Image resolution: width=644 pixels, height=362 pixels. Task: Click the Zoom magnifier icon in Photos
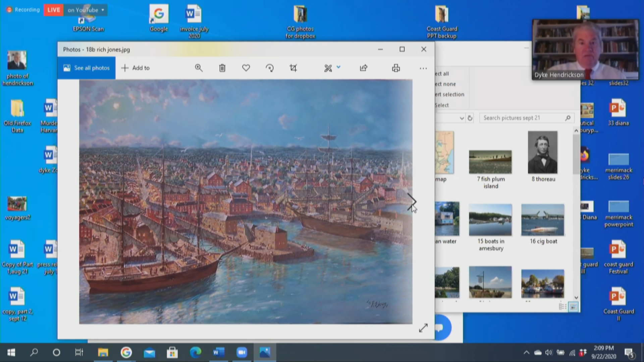pyautogui.click(x=199, y=68)
